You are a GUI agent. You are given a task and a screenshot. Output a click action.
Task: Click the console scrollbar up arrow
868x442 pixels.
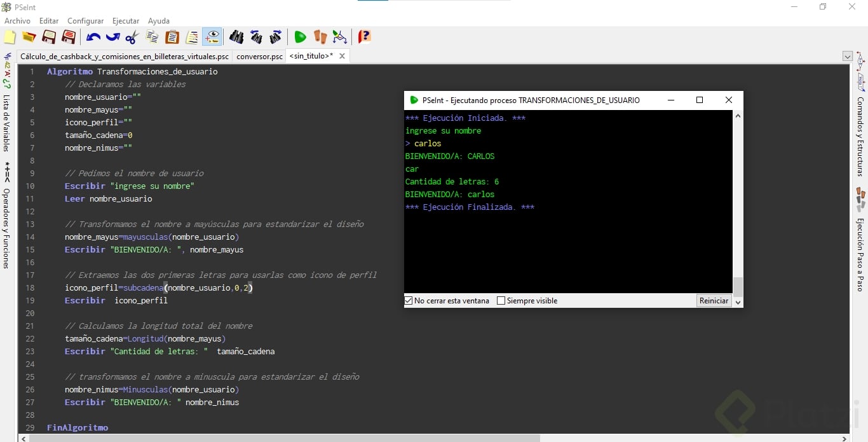738,116
